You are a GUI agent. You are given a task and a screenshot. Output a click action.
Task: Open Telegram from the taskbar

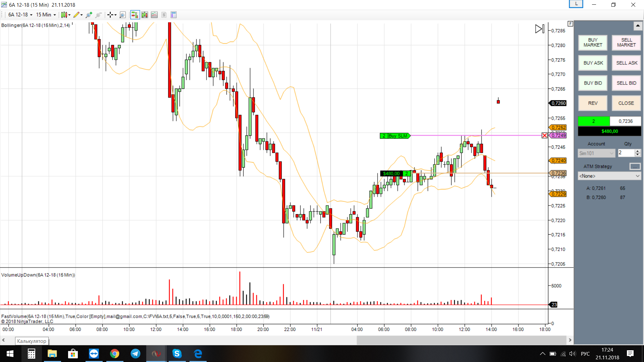136,354
